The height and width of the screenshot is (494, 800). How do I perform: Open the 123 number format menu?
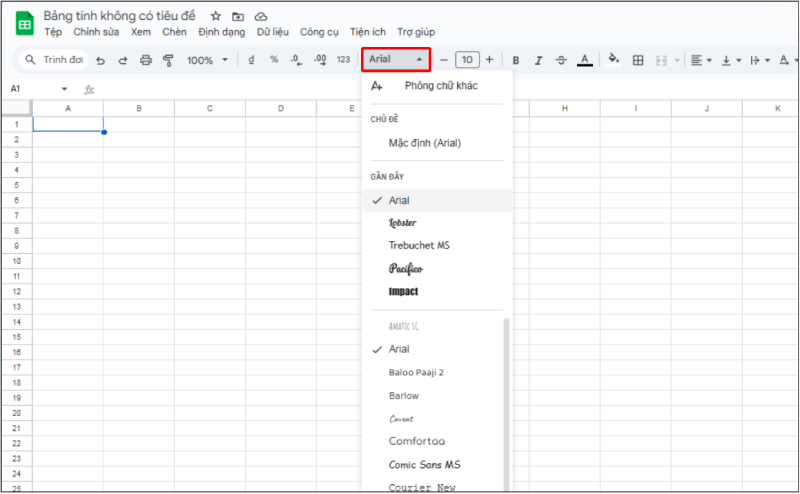tap(343, 60)
